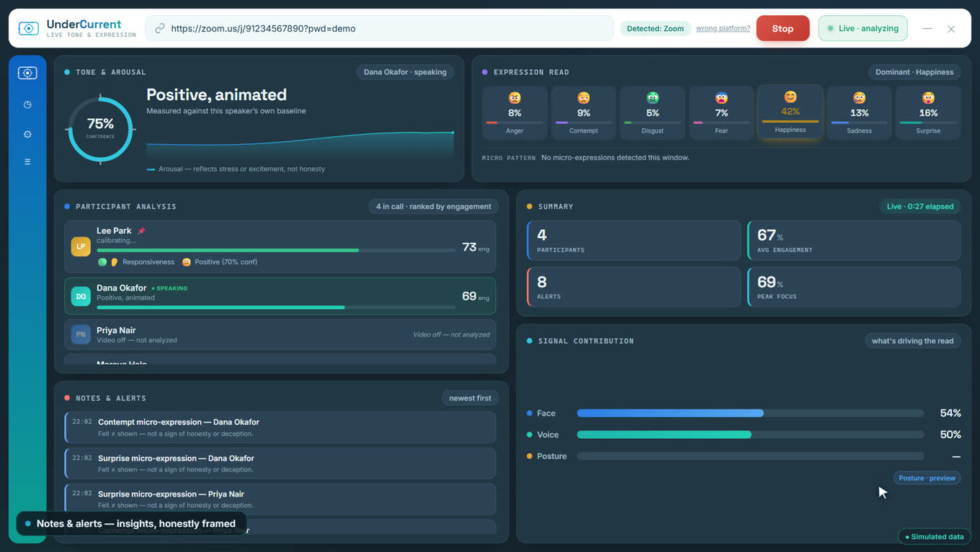Click the Peak Focus 69% card
Image resolution: width=980 pixels, height=552 pixels.
point(854,287)
